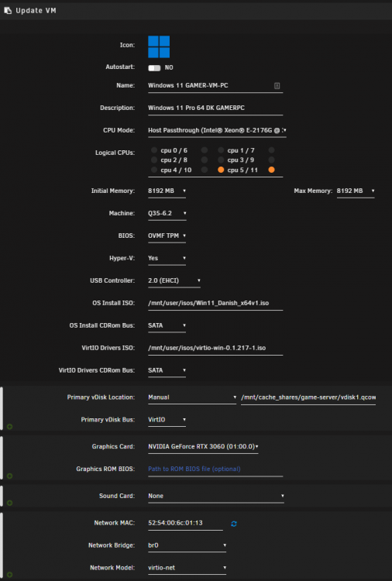Click the small icon inside Name field

pyautogui.click(x=277, y=85)
